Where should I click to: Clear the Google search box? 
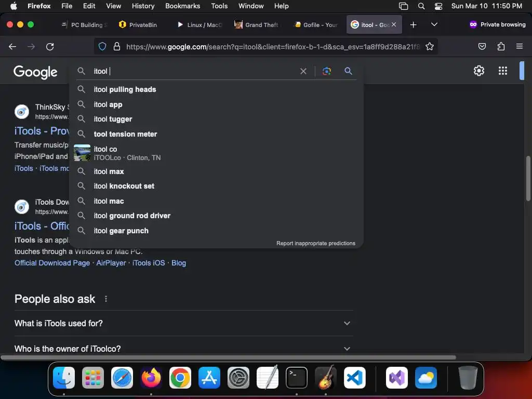coord(303,71)
